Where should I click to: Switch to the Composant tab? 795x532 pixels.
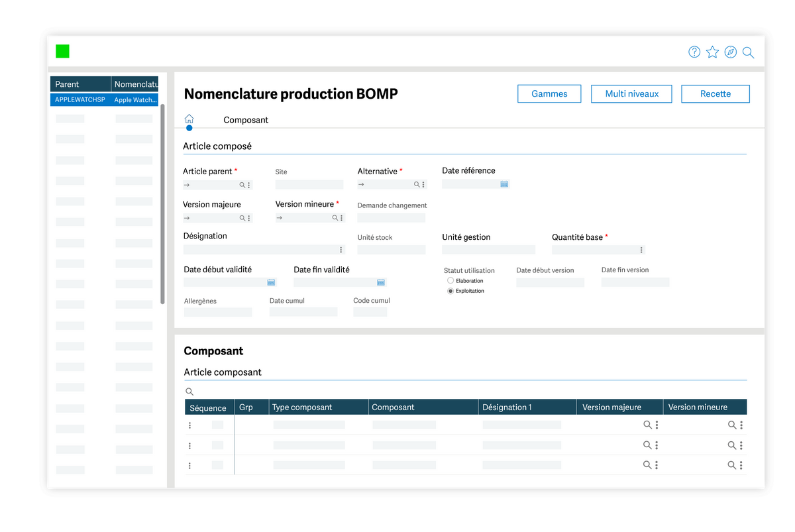(x=246, y=120)
